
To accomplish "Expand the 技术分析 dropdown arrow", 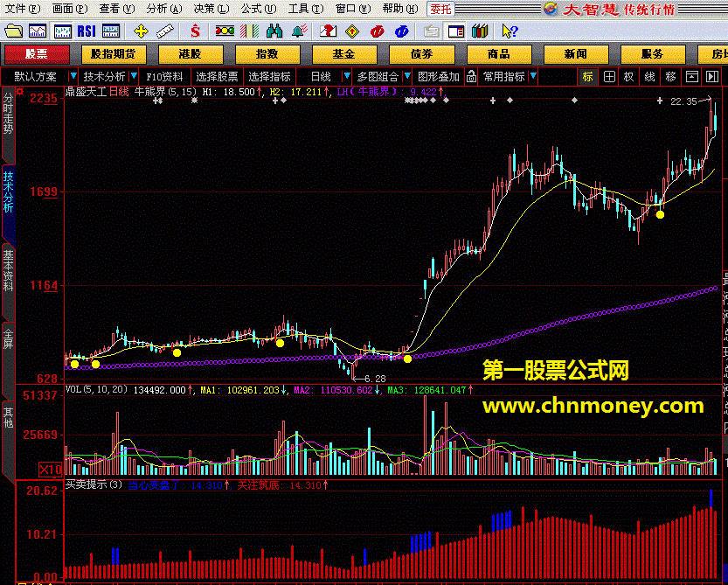I will coord(134,76).
